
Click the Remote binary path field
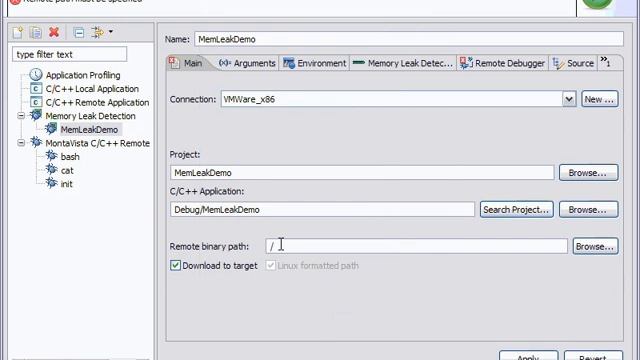pyautogui.click(x=416, y=246)
